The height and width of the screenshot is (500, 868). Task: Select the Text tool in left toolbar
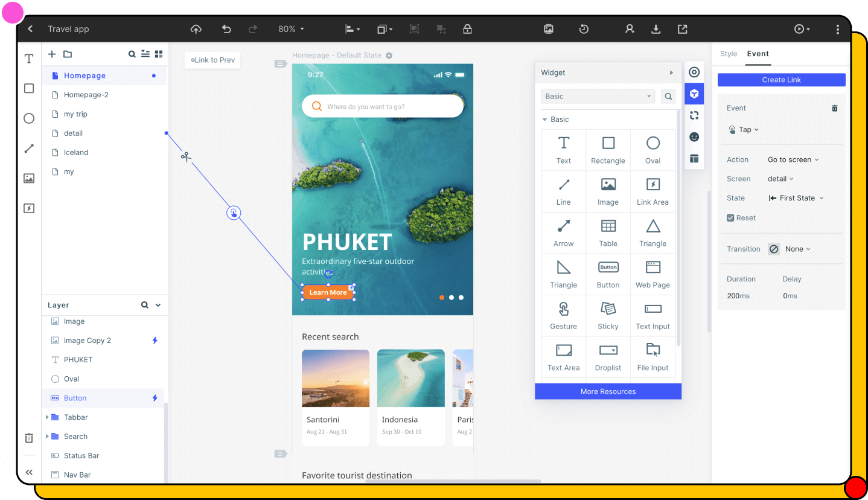pos(28,59)
